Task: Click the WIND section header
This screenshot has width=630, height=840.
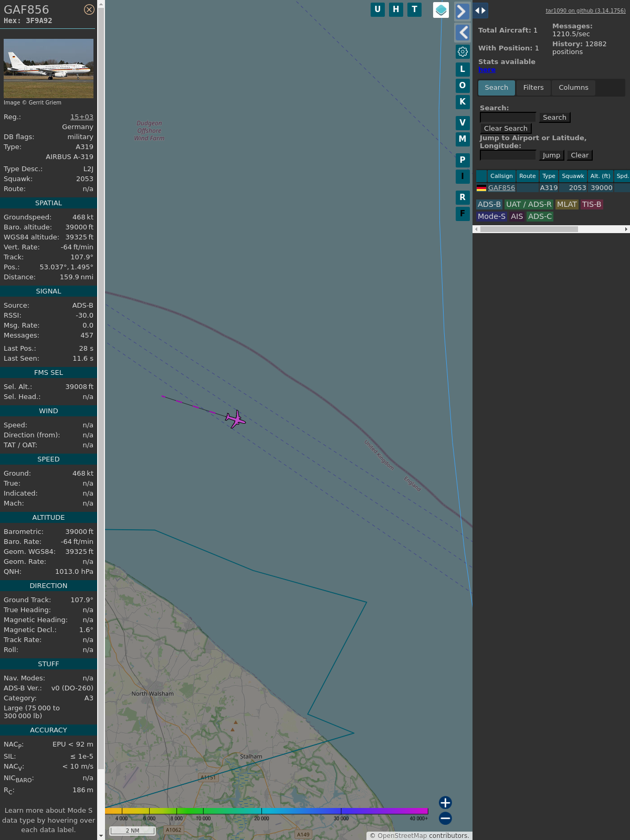Action: coord(48,411)
